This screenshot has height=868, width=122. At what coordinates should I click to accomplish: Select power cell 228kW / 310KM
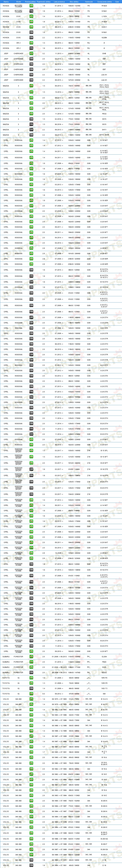point(74,27)
